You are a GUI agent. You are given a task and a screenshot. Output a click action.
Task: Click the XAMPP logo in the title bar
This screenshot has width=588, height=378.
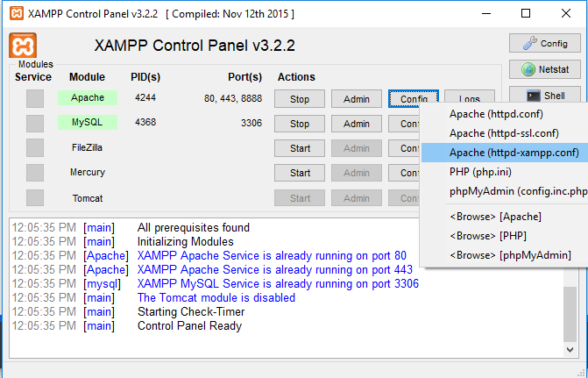click(16, 13)
